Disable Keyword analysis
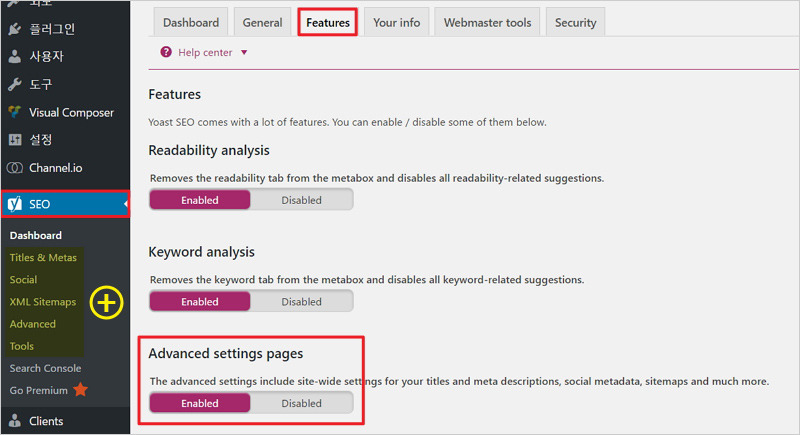 (x=302, y=301)
